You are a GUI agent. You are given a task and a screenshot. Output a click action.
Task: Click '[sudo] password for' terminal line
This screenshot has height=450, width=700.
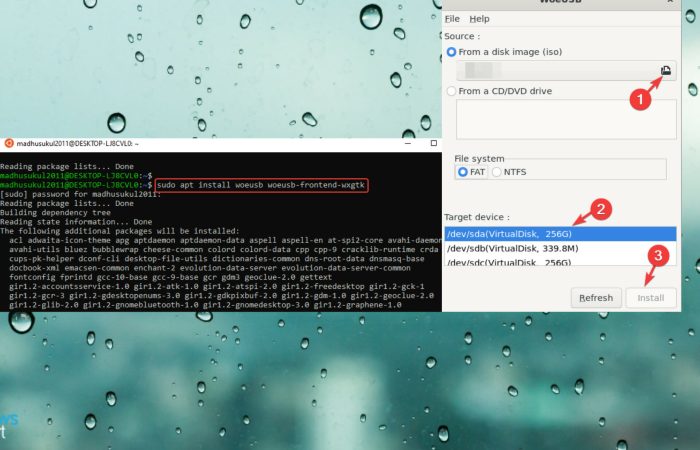[80, 194]
